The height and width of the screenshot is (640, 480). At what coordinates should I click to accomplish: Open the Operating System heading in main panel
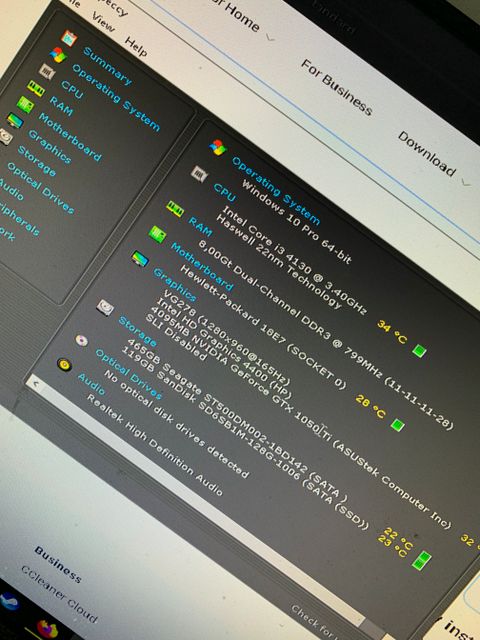click(x=276, y=191)
